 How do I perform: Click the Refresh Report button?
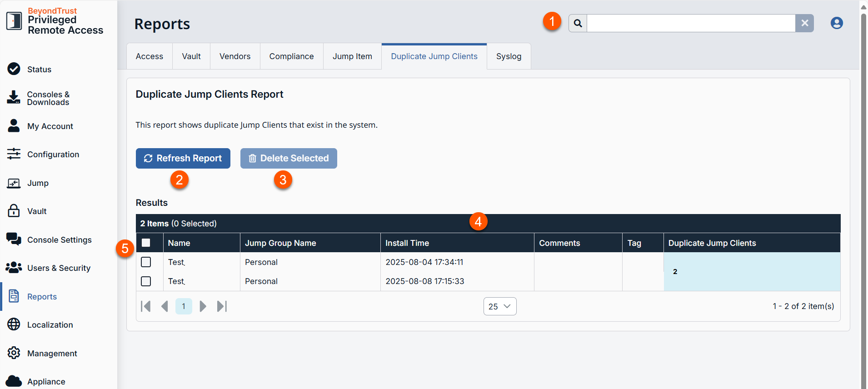[183, 158]
